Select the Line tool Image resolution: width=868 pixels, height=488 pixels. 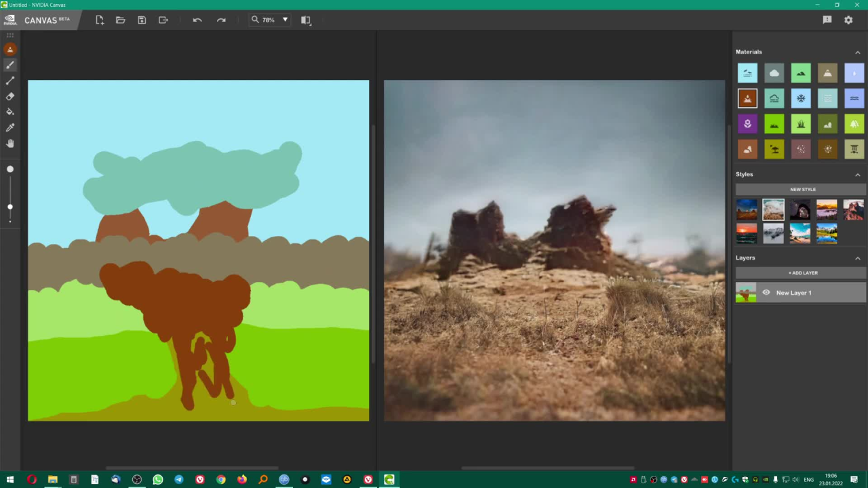(x=10, y=81)
